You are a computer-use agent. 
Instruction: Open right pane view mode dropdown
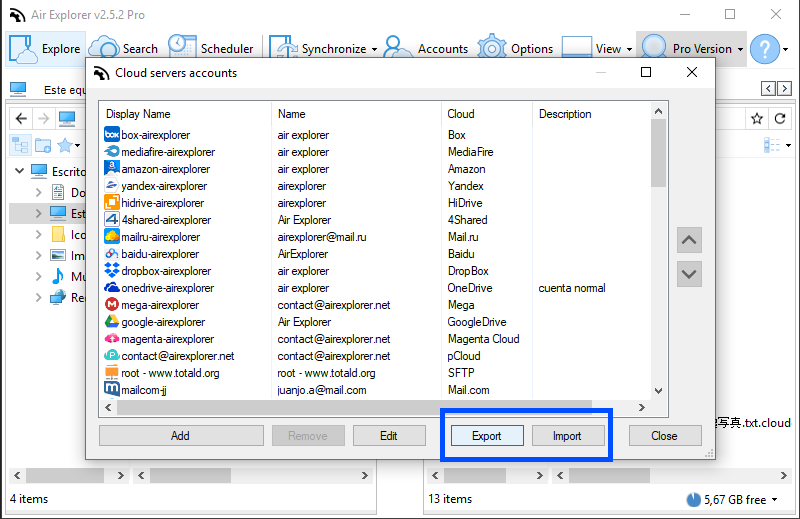(x=789, y=145)
